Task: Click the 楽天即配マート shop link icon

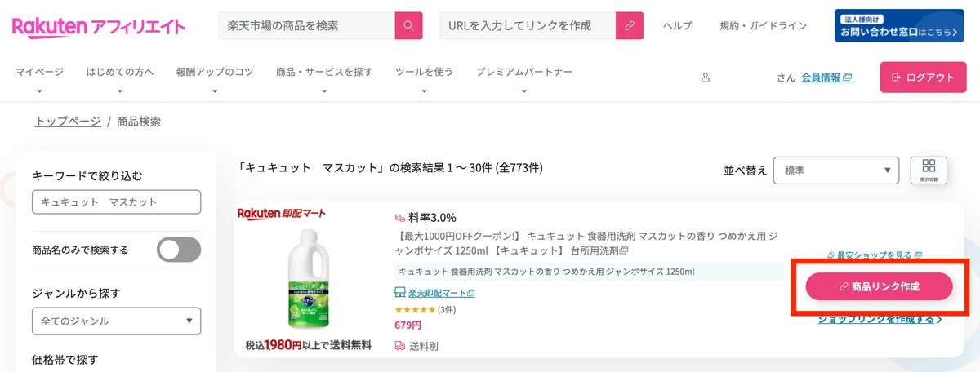Action: pos(400,293)
